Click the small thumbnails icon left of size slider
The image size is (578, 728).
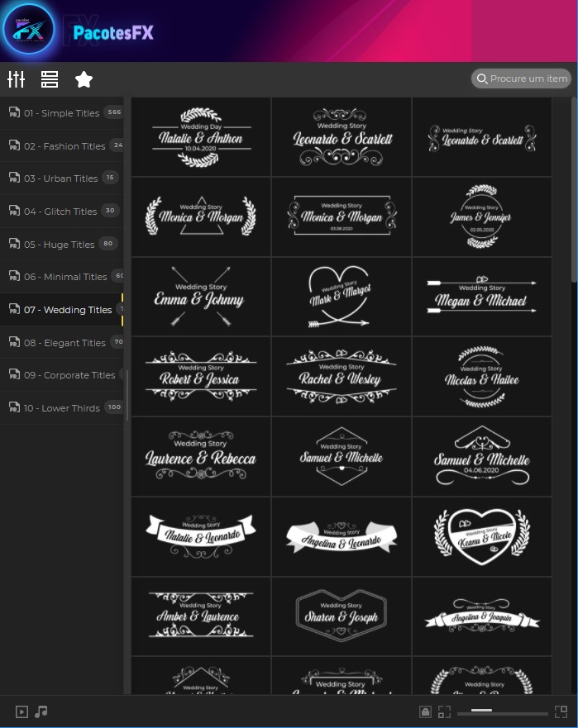(445, 711)
